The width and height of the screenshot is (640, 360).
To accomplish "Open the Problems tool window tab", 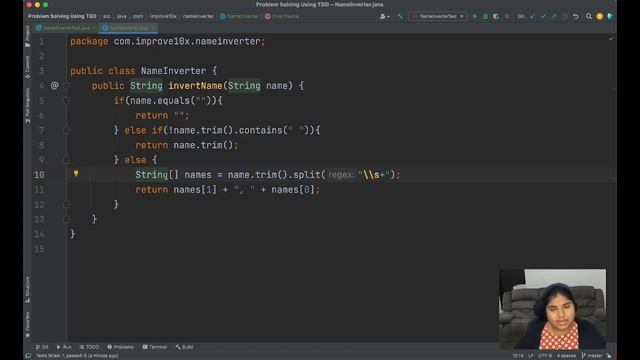I will pyautogui.click(x=120, y=347).
